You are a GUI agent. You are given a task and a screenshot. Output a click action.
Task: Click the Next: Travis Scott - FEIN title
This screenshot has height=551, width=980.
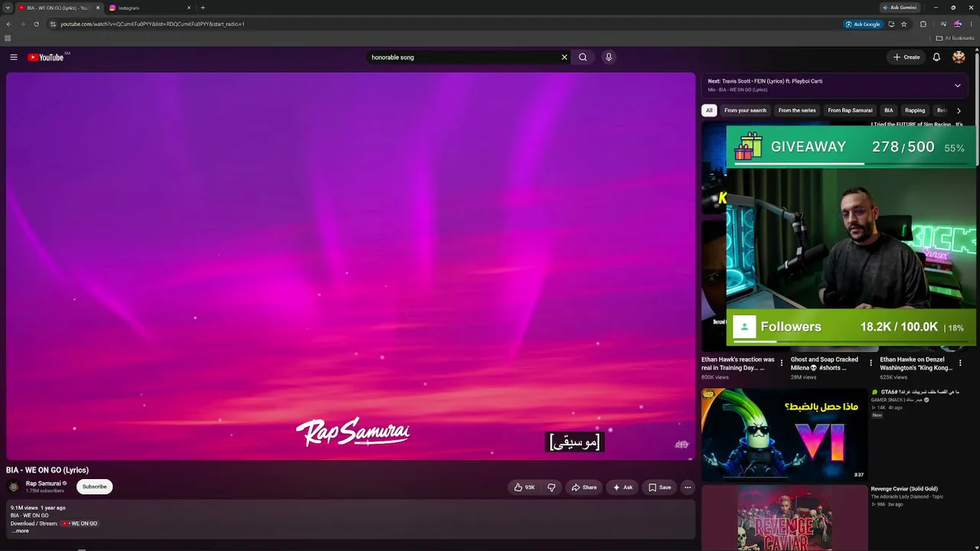point(765,81)
